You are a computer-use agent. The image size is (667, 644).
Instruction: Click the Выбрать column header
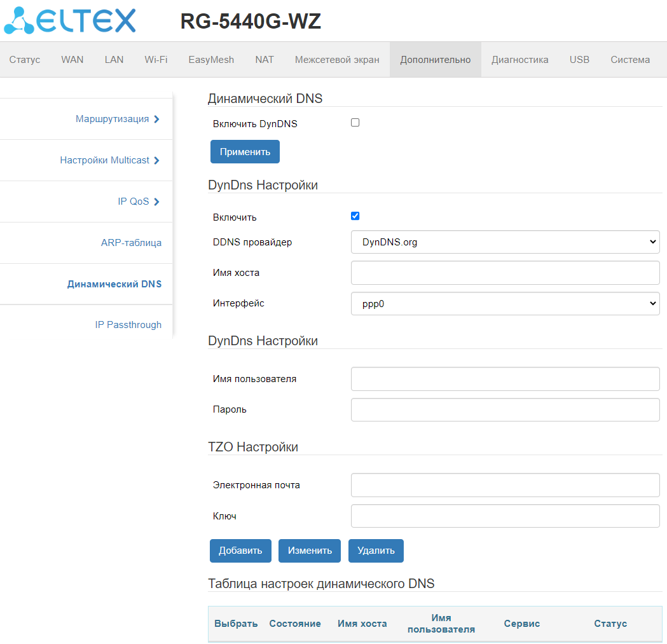(236, 623)
